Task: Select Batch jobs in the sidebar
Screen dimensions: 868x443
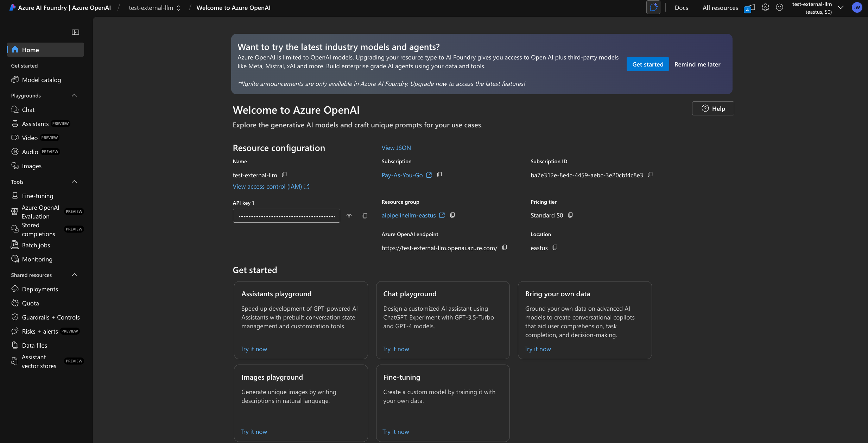Action: tap(35, 245)
